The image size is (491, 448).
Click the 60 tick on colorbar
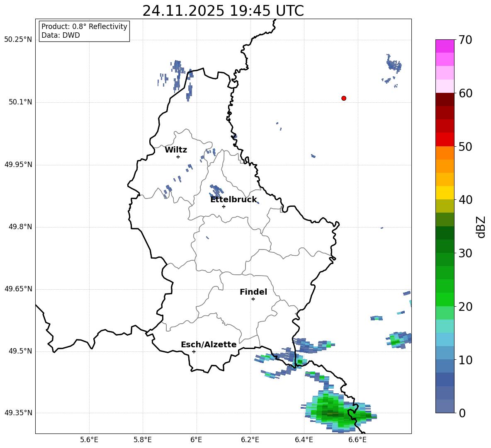465,93
